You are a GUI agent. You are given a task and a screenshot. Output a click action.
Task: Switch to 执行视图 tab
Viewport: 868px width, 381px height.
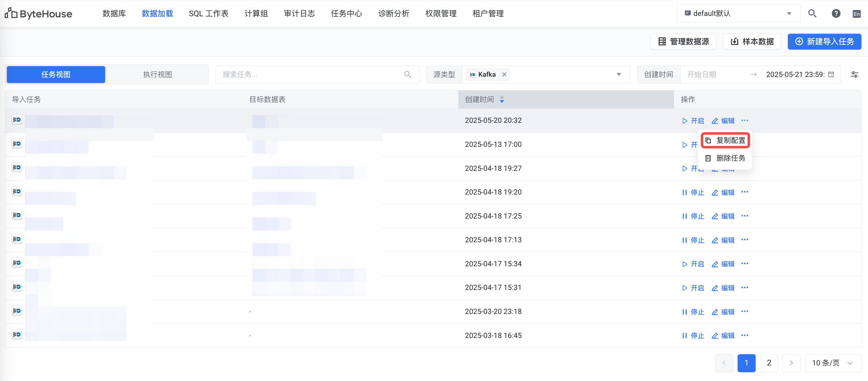(157, 75)
